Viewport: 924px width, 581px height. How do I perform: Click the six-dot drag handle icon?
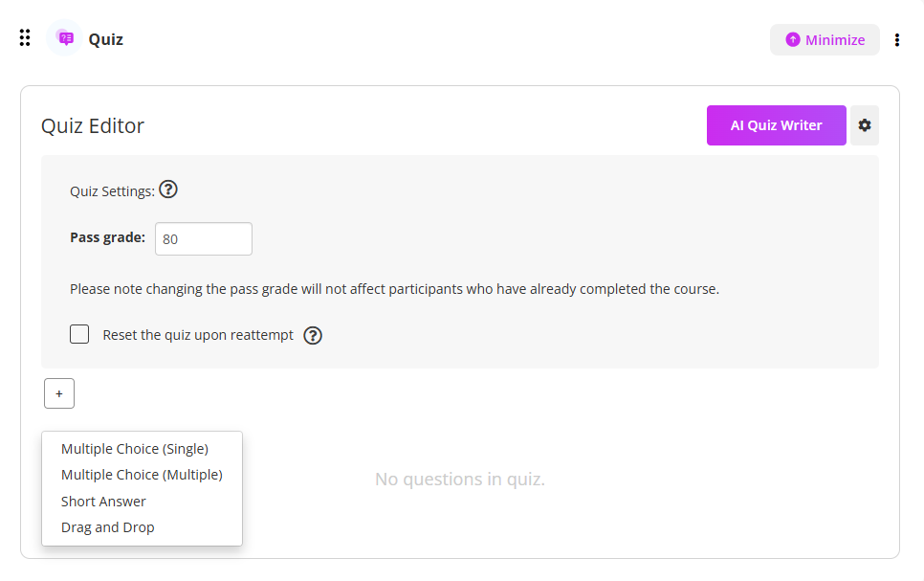click(25, 38)
